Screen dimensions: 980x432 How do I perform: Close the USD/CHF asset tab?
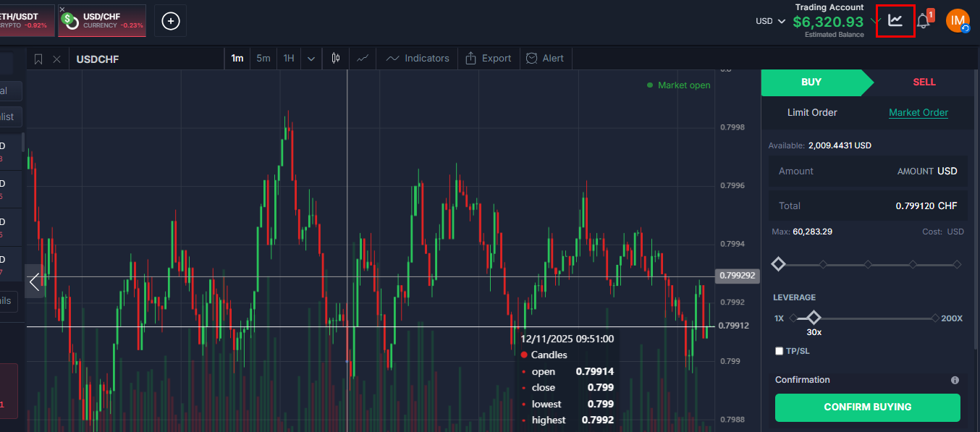point(62,9)
